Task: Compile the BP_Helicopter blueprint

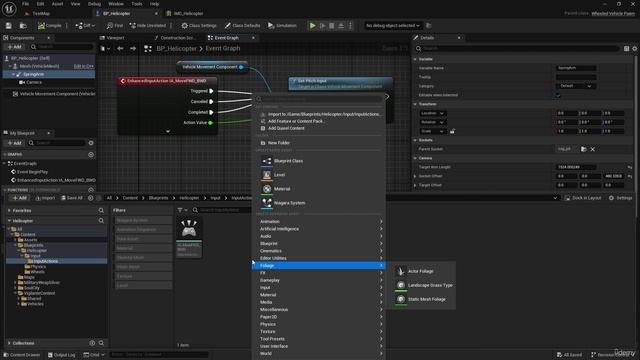Action: coord(50,26)
